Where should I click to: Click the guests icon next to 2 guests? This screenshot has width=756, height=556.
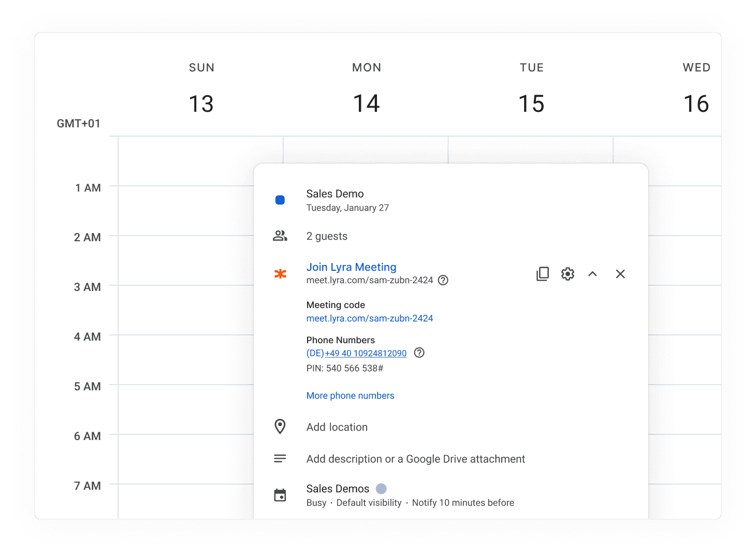(x=280, y=235)
